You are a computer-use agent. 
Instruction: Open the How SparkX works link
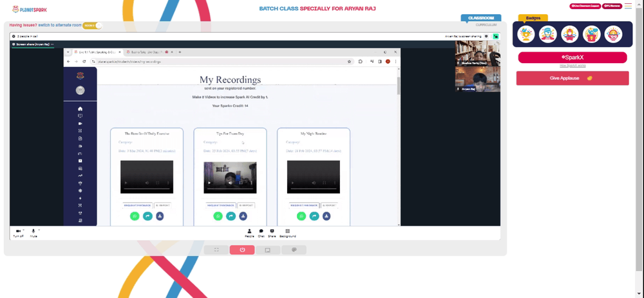coord(573,65)
